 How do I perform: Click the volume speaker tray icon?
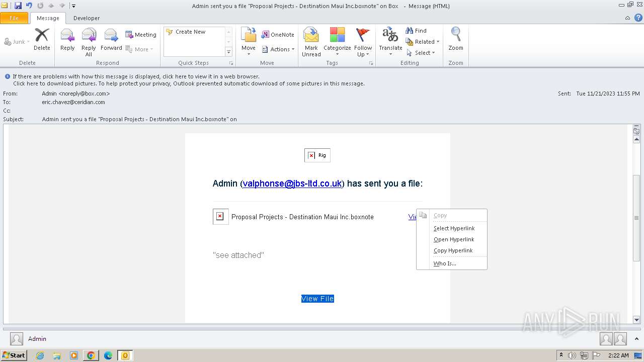572,355
